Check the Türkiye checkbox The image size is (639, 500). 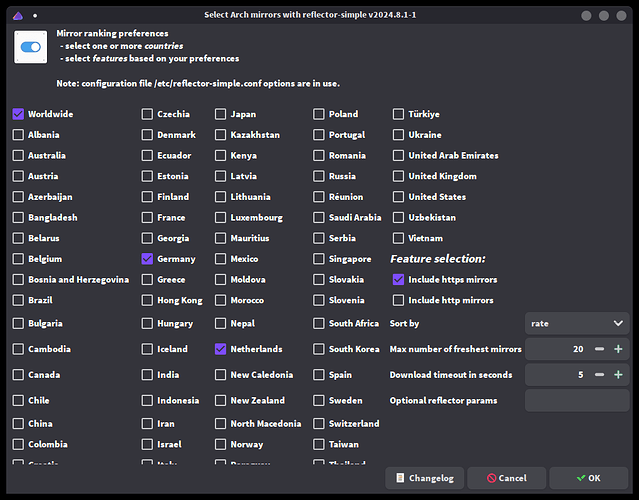[x=398, y=114]
